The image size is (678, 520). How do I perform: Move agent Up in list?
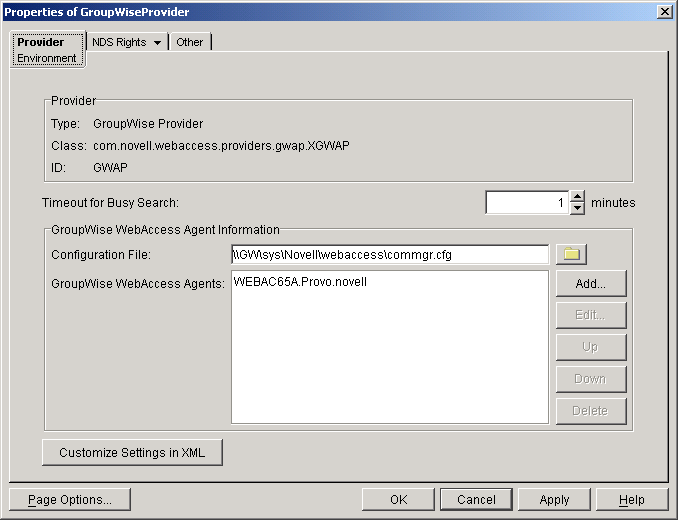[591, 347]
